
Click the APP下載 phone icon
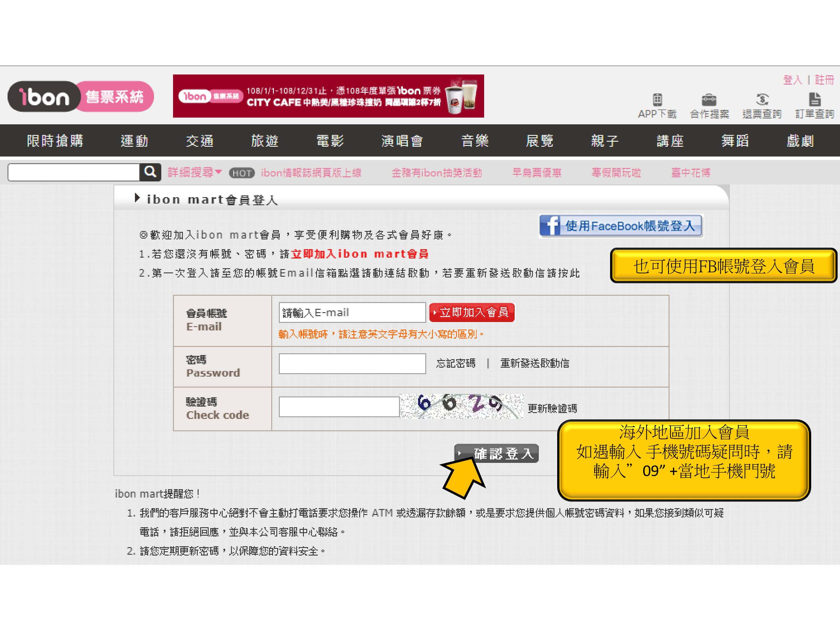(x=657, y=100)
